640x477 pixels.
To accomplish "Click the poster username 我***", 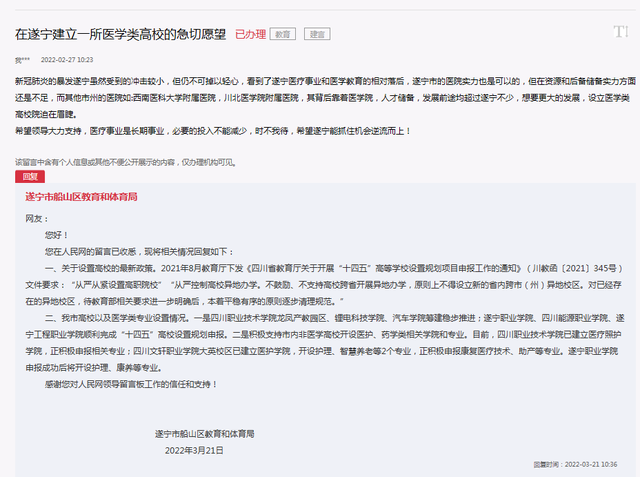I will click(x=22, y=60).
